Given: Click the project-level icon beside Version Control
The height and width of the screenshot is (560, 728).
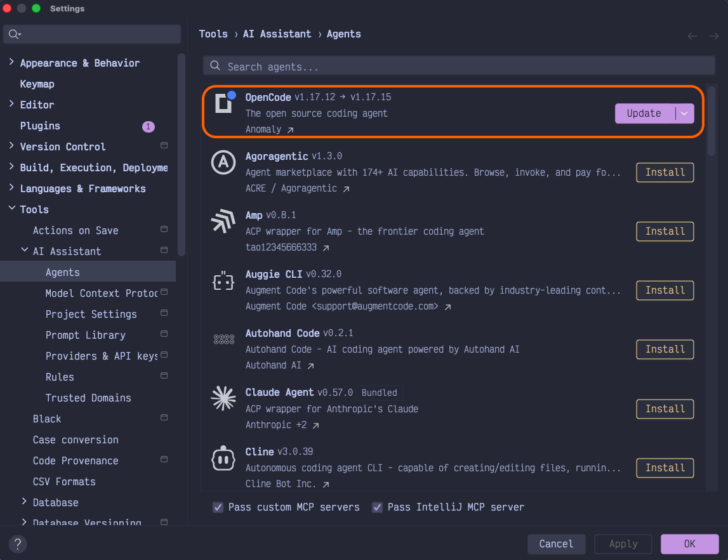Looking at the screenshot, I should [x=164, y=146].
